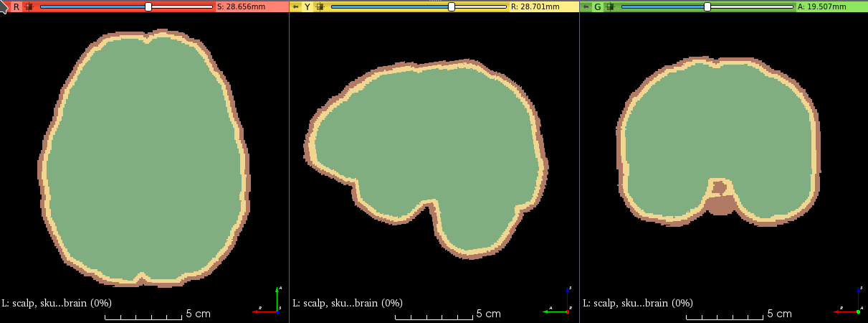Click the green slice offset slider handle
This screenshot has width=868, height=323.
707,6
